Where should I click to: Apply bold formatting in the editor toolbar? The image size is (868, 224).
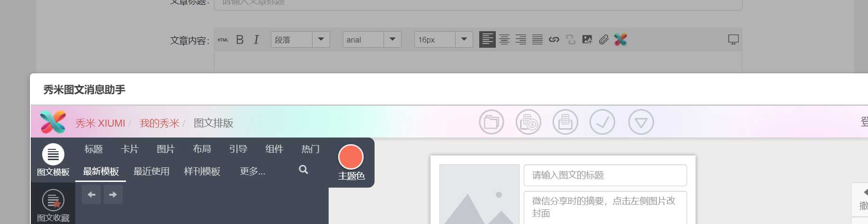tap(240, 40)
